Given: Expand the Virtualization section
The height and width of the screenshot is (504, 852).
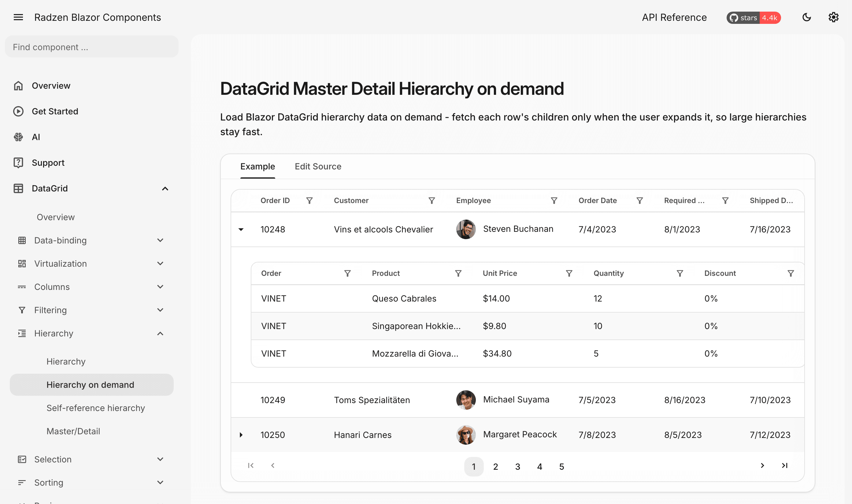Looking at the screenshot, I should pyautogui.click(x=160, y=264).
